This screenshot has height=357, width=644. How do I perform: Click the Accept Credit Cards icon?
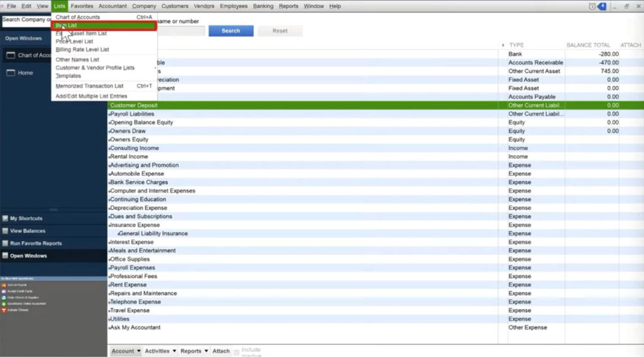coord(4,292)
